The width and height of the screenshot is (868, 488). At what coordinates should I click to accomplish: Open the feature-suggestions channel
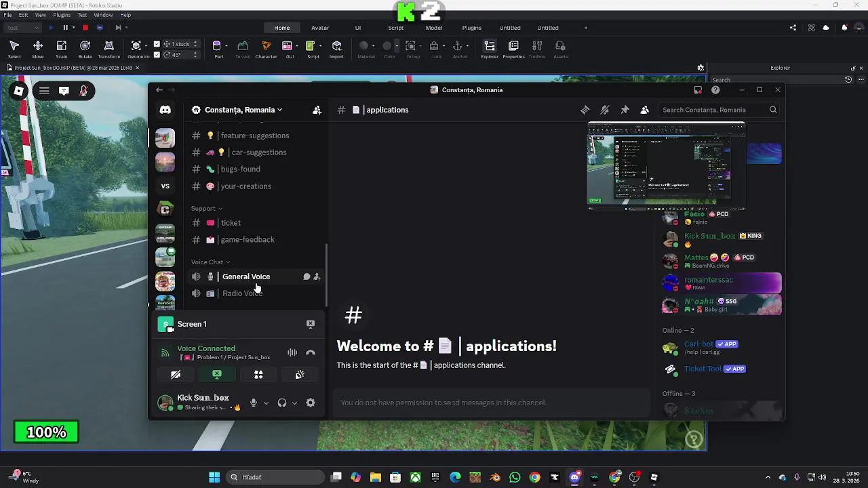pos(254,136)
